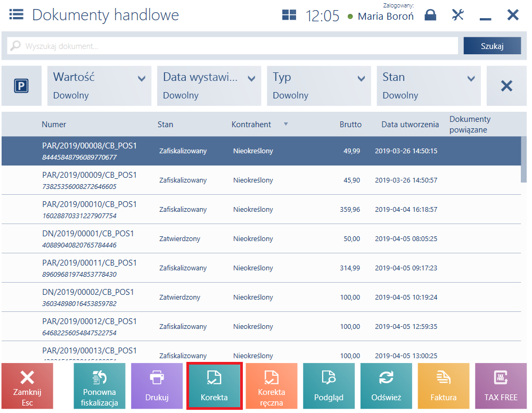
Task: Expand the Wartość filter dropdown
Action: (x=99, y=86)
